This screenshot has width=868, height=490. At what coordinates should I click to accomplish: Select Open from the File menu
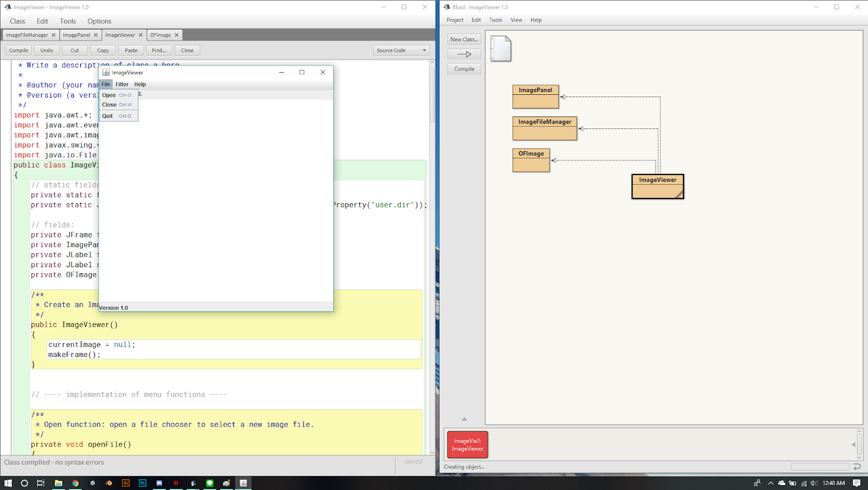(108, 95)
